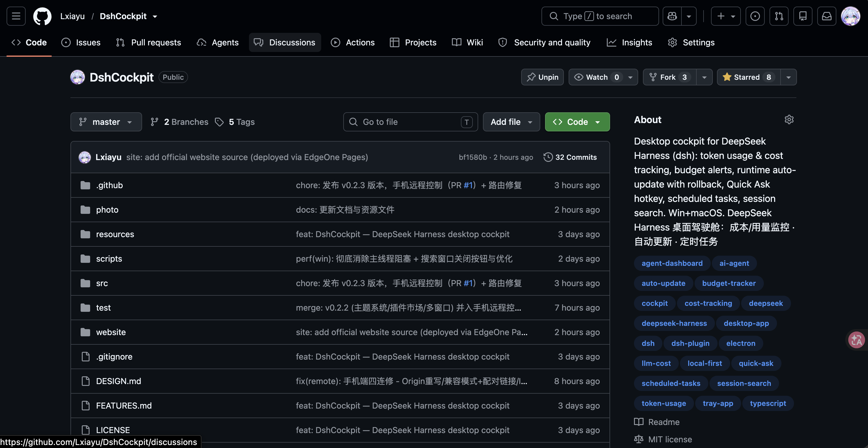Click the deepseek-harness topic tag

point(674,323)
